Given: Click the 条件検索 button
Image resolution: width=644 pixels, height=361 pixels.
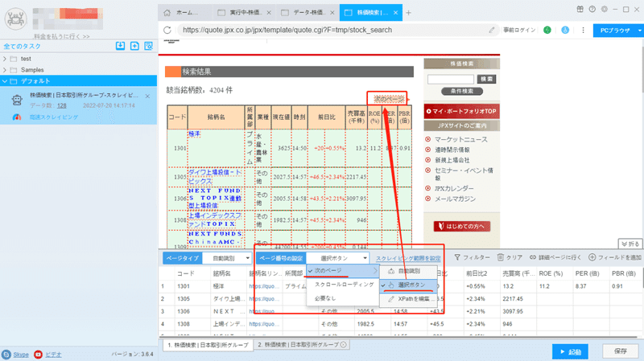Looking at the screenshot, I should click(461, 91).
